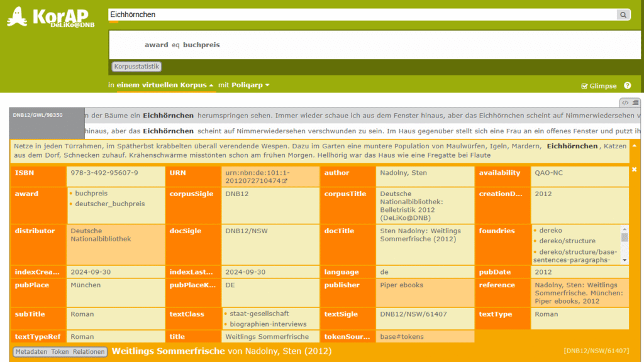Collapse the match with up arrow
This screenshot has width=644, height=362.
point(635,146)
